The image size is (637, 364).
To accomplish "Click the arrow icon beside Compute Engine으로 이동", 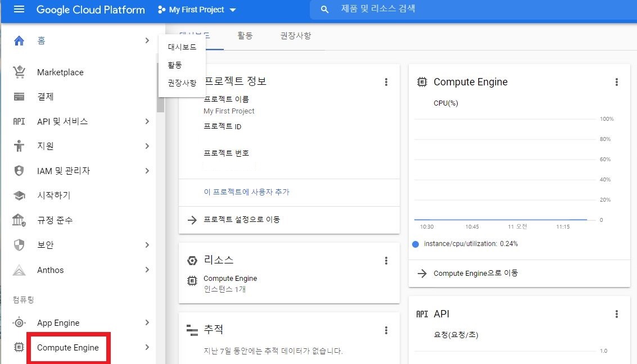I will [x=422, y=273].
